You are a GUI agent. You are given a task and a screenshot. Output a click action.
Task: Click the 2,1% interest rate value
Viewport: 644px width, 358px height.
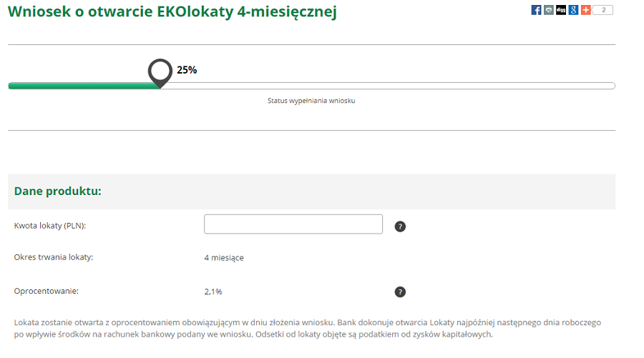coord(213,292)
